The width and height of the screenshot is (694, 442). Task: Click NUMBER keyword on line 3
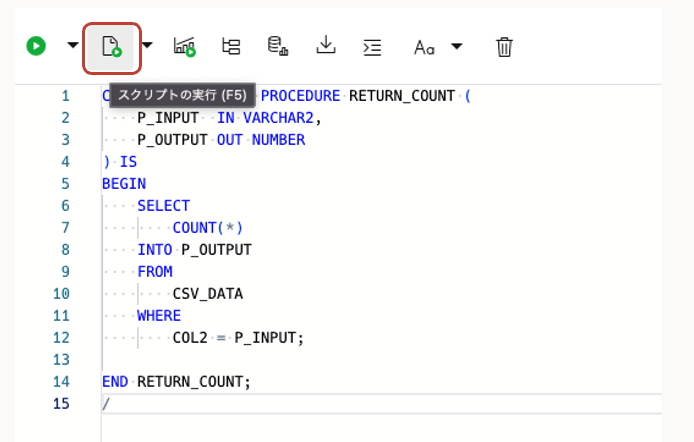278,140
